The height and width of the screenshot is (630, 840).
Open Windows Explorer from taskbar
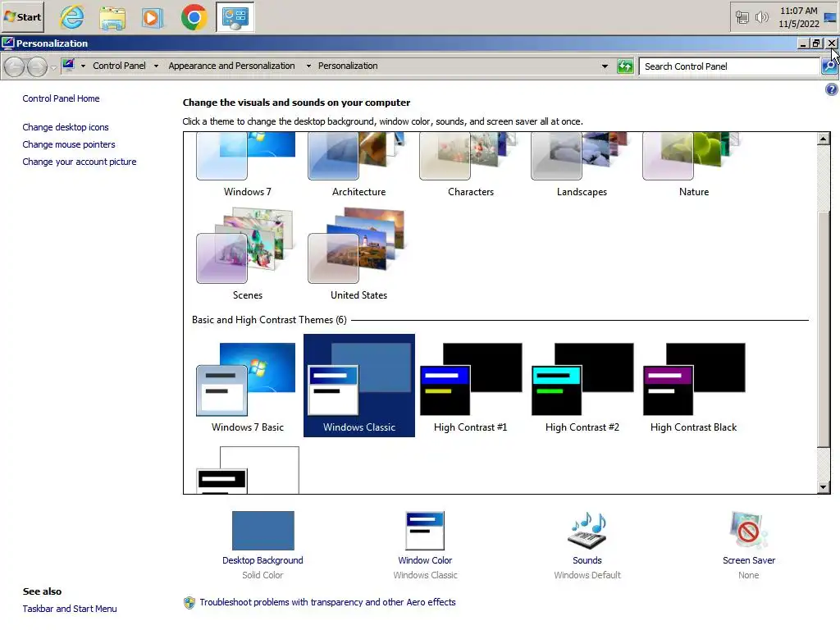(112, 16)
